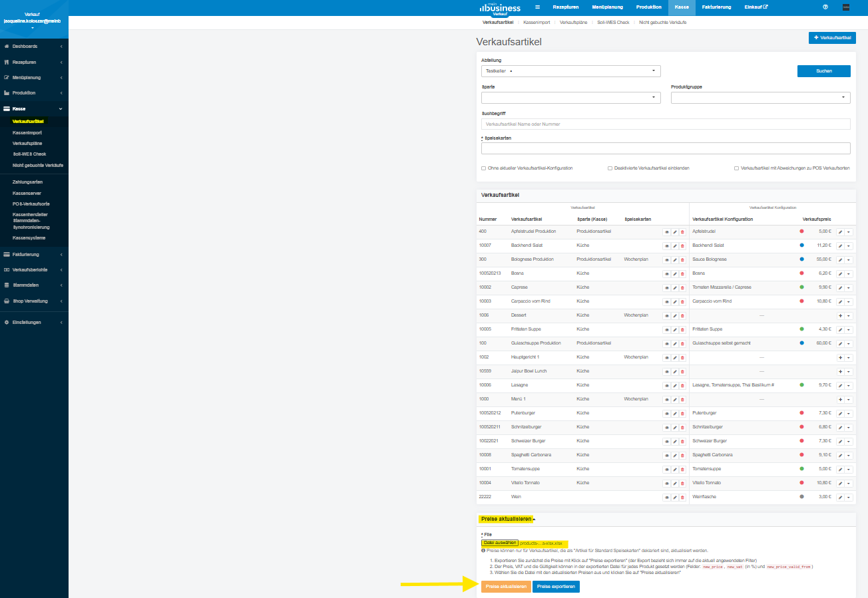Edit the Spaghetti Carbonara sales article pencil

click(674, 455)
